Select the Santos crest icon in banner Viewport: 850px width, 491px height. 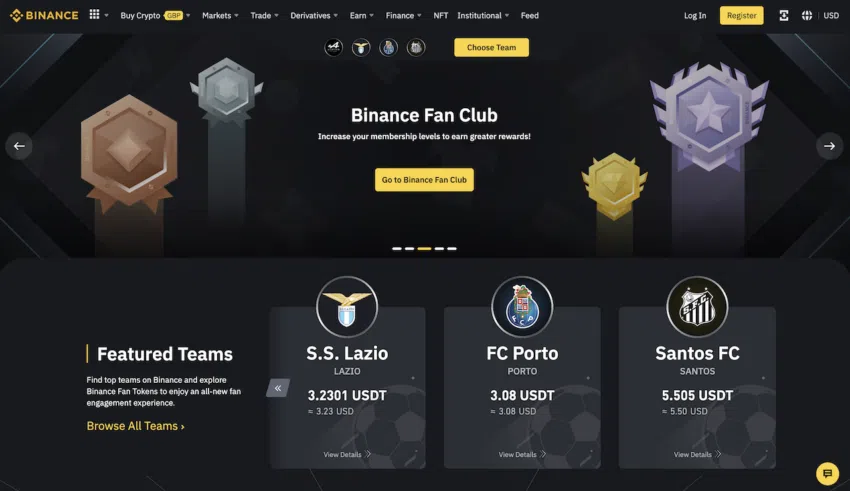416,48
